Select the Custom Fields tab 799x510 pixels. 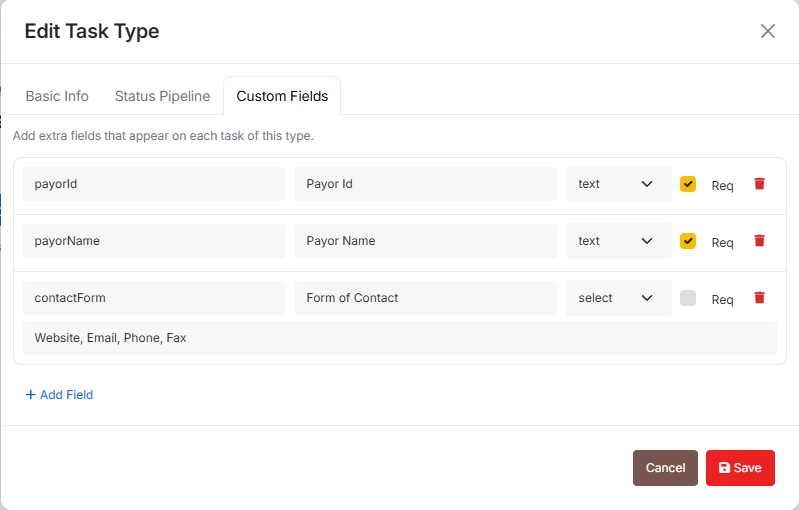tap(282, 96)
